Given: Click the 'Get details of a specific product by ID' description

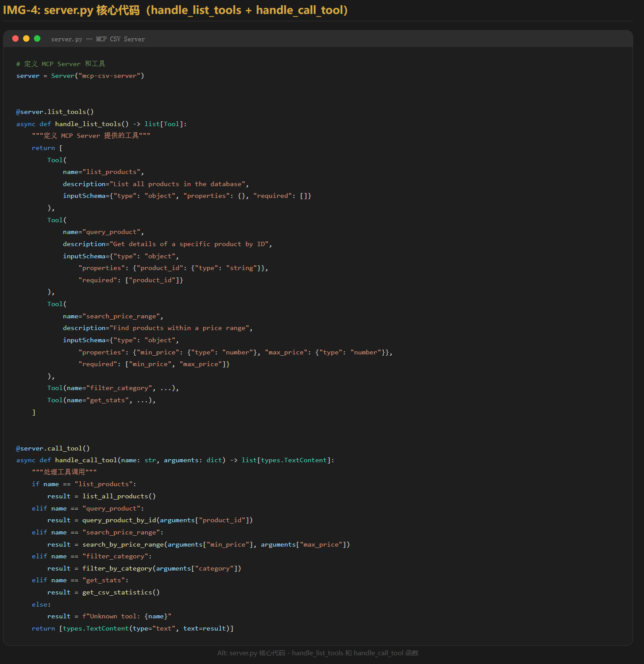Looking at the screenshot, I should click(x=190, y=244).
